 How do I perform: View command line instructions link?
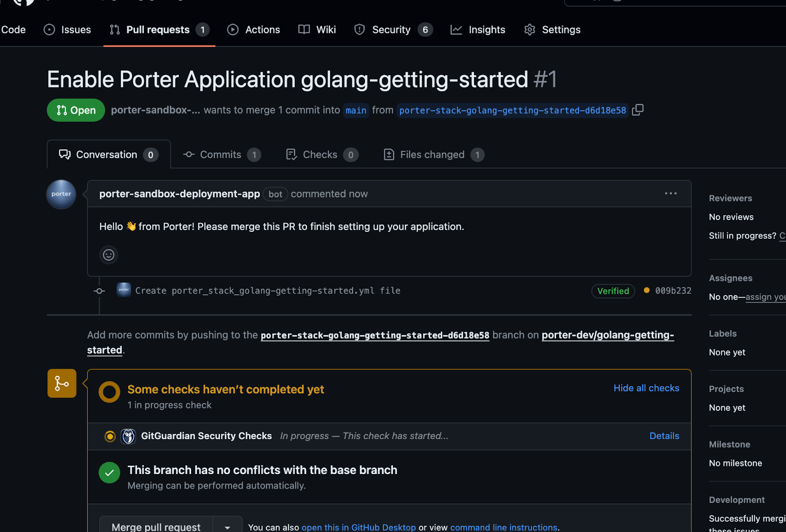point(504,527)
